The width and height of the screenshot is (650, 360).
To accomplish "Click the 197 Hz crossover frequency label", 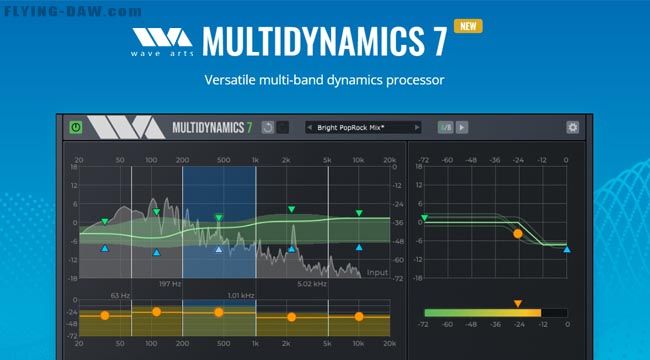I will pos(170,284).
